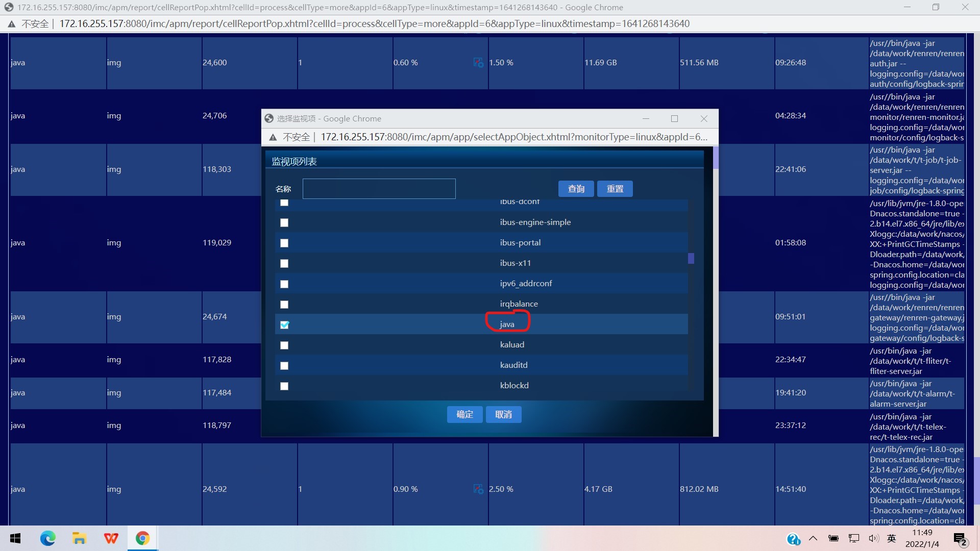Confirm with the 确定 button
Image resolution: width=980 pixels, height=551 pixels.
coord(464,414)
